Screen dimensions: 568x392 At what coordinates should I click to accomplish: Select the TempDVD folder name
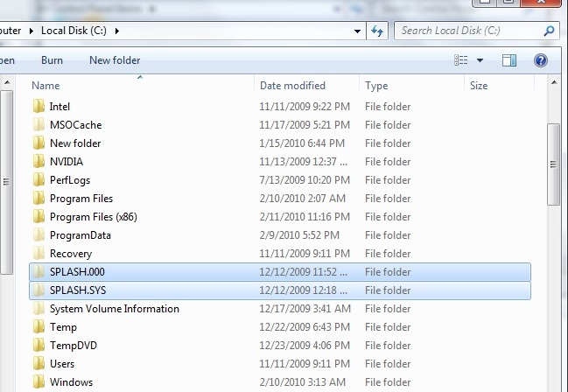[x=74, y=346]
